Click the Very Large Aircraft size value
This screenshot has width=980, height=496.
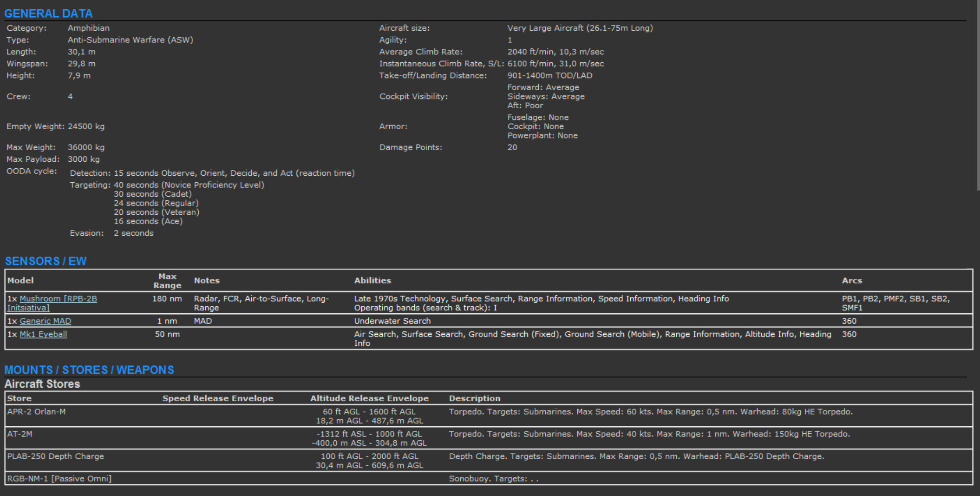pos(580,28)
